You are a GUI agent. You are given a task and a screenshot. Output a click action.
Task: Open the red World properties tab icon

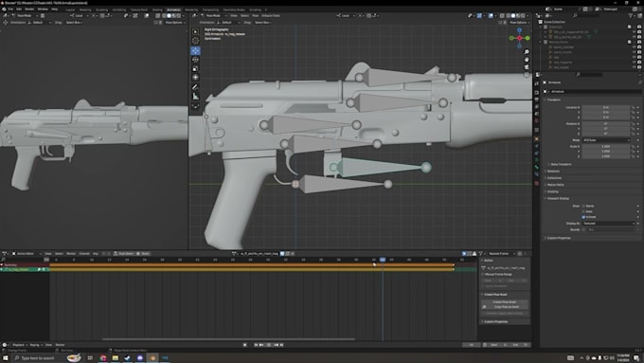click(537, 121)
